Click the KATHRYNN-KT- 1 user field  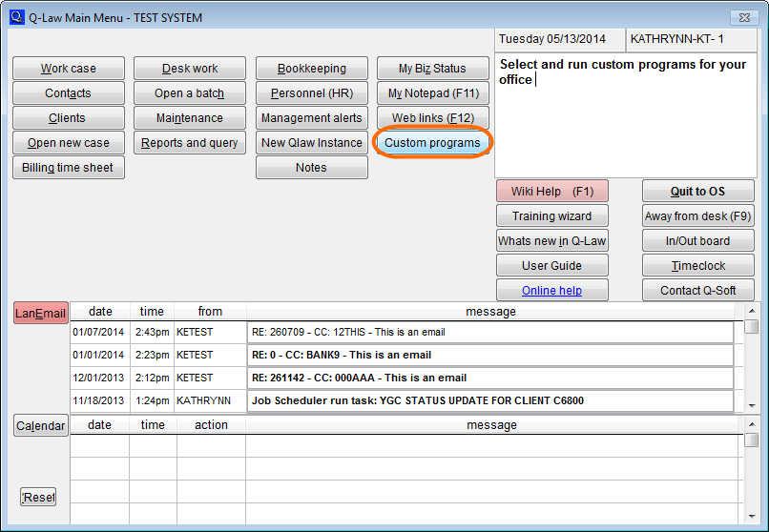click(x=692, y=39)
